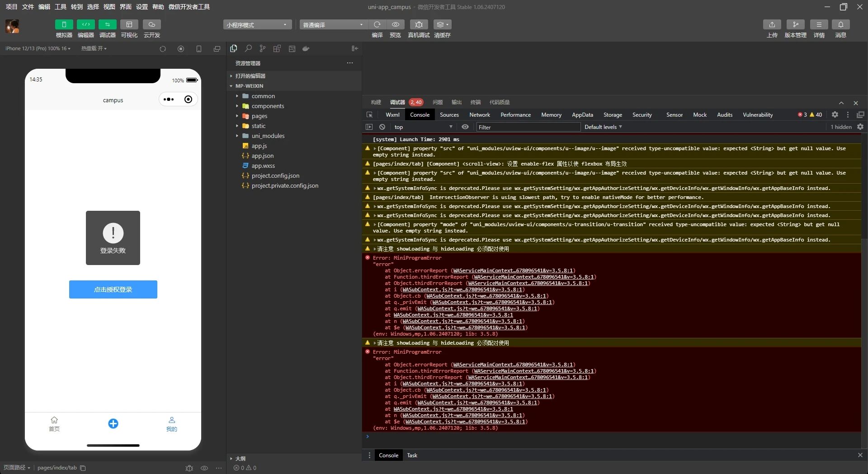Open the console context dropdown top
This screenshot has height=474, width=868.
[x=423, y=127]
